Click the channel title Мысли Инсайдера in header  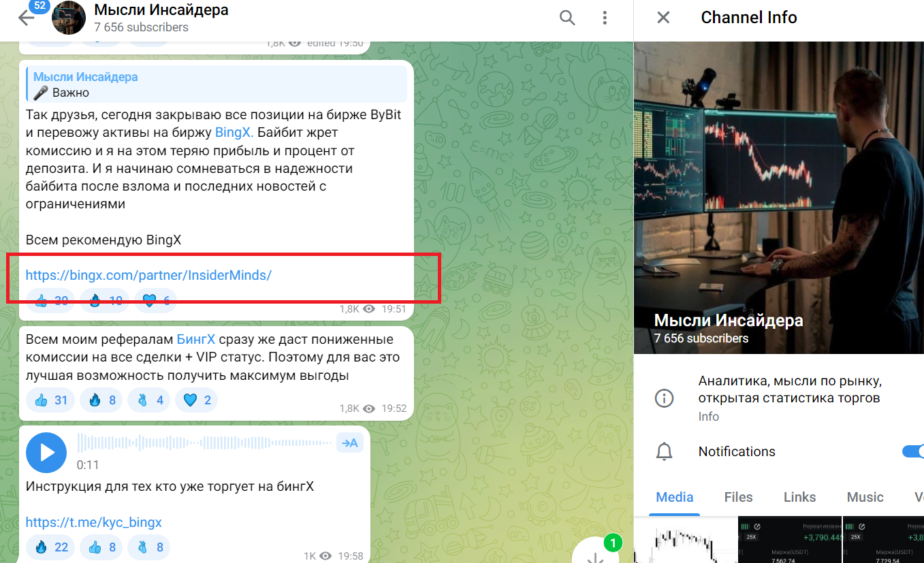coord(161,10)
